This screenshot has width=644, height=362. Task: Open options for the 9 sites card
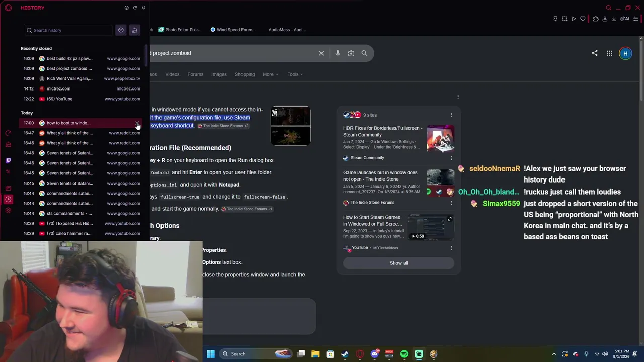[x=451, y=115]
